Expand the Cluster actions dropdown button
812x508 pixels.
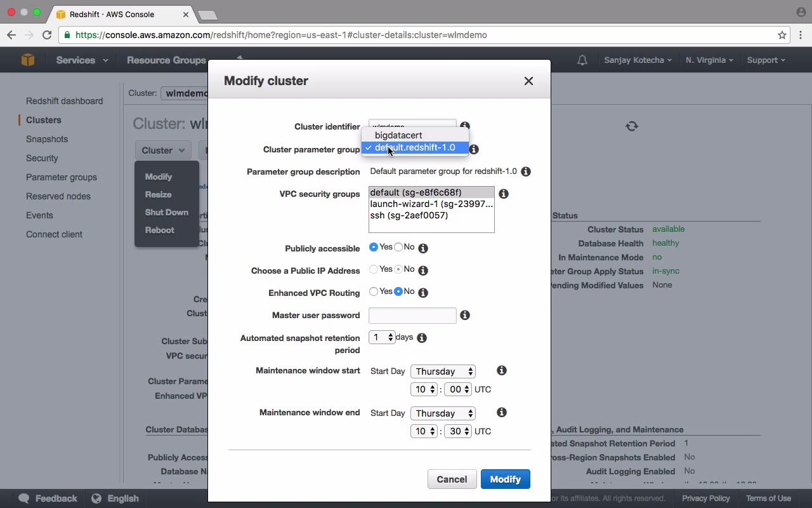coord(163,150)
